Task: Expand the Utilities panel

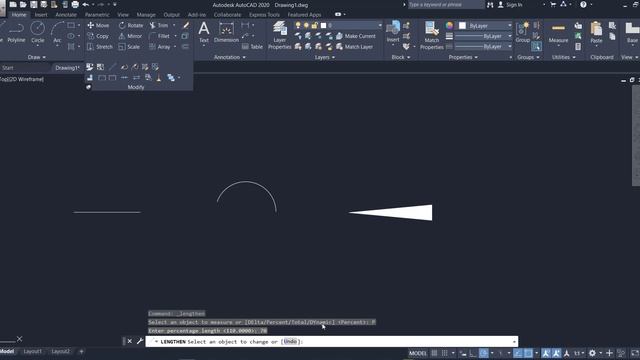Action: pos(564,57)
